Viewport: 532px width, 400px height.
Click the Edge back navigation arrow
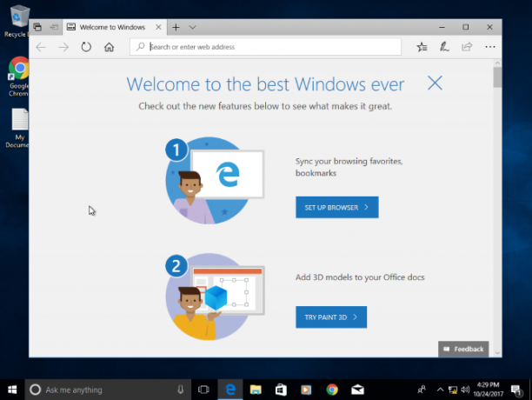41,47
